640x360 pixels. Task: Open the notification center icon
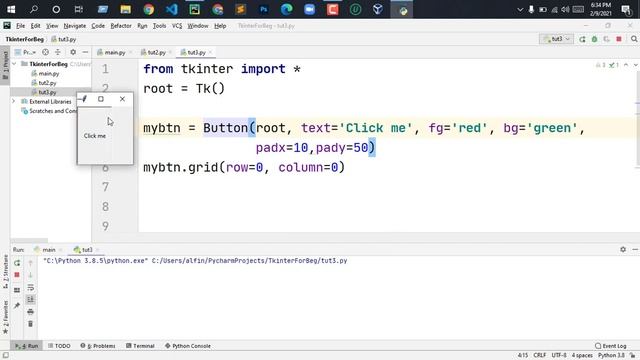point(626,9)
